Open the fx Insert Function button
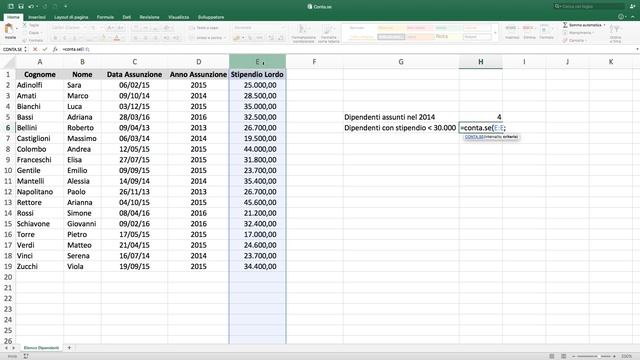 click(x=55, y=49)
